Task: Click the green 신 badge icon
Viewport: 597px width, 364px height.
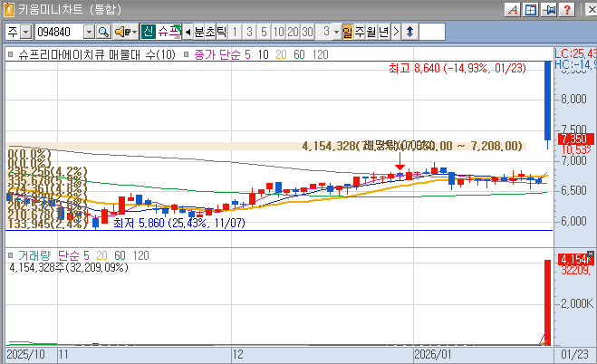Action: point(148,32)
